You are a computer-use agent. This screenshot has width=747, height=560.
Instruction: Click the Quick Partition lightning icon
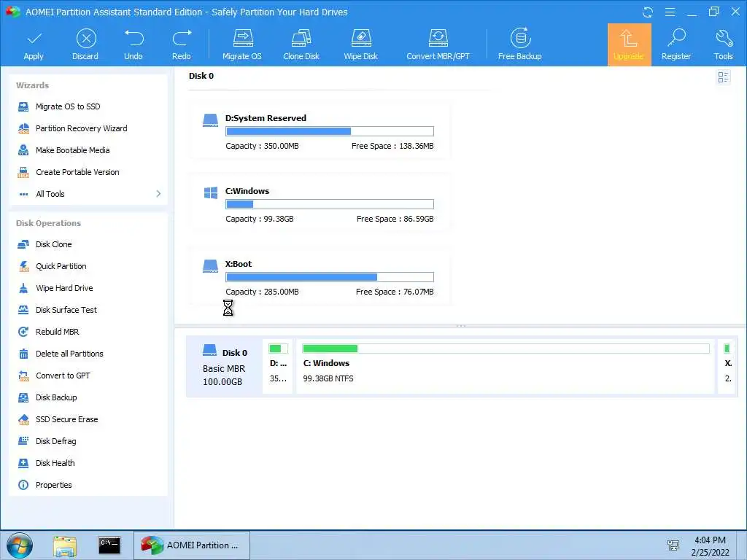[x=23, y=266]
